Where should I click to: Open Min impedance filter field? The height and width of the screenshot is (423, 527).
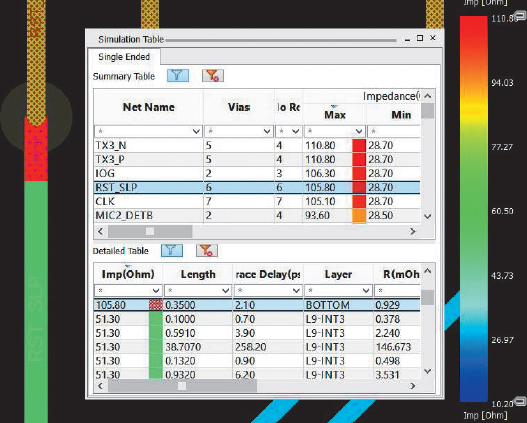pos(394,131)
